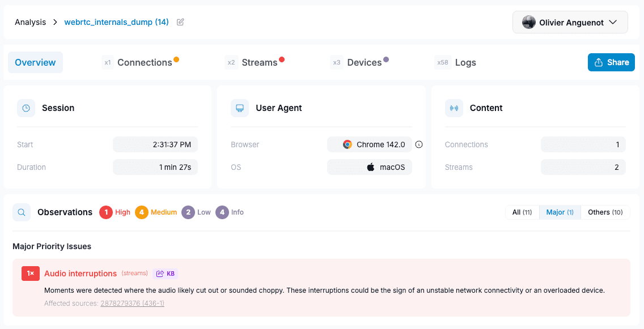Toggle the Medium severity filter badge

(x=156, y=212)
